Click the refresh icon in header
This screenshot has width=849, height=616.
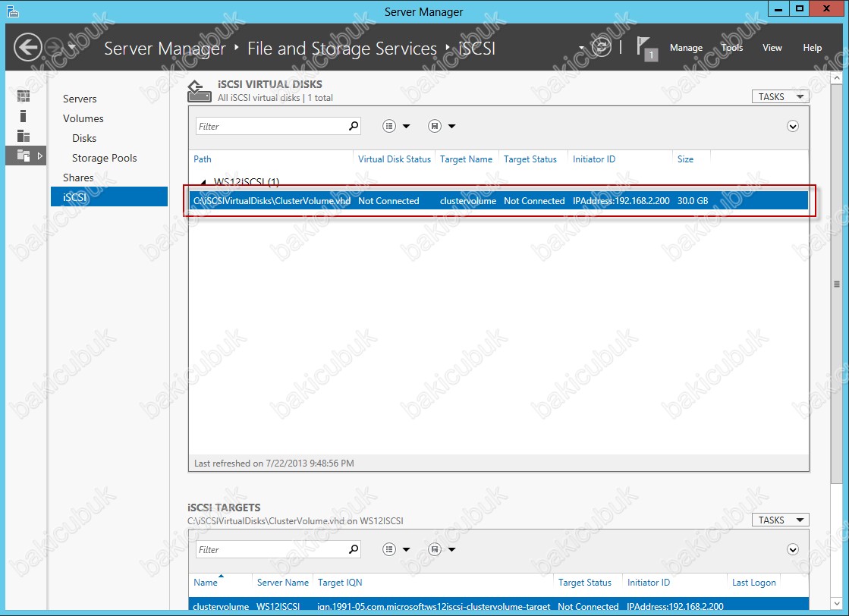coord(601,47)
